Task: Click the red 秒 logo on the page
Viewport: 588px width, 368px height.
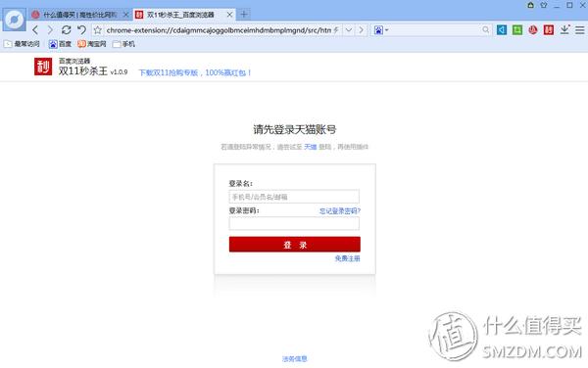Action: 43,67
